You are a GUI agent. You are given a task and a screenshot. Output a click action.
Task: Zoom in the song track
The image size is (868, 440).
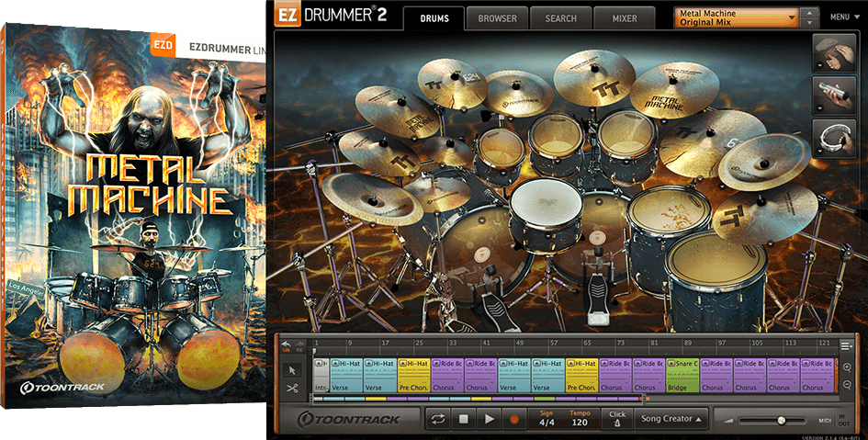[x=847, y=367]
